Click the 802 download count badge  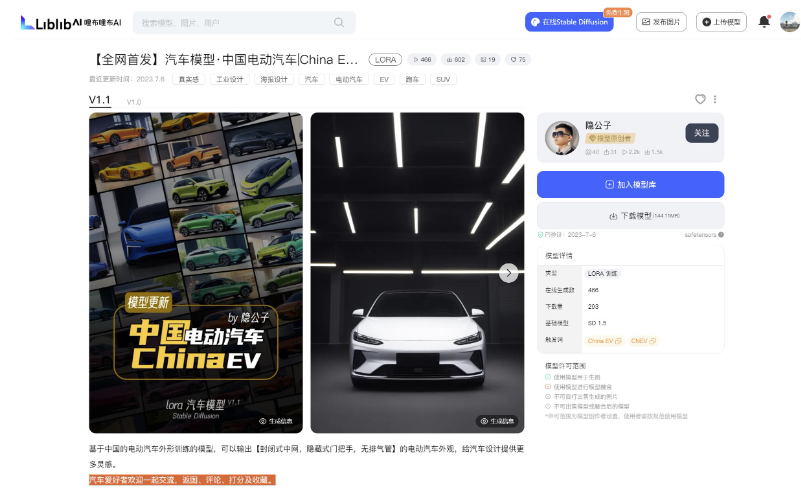point(456,60)
